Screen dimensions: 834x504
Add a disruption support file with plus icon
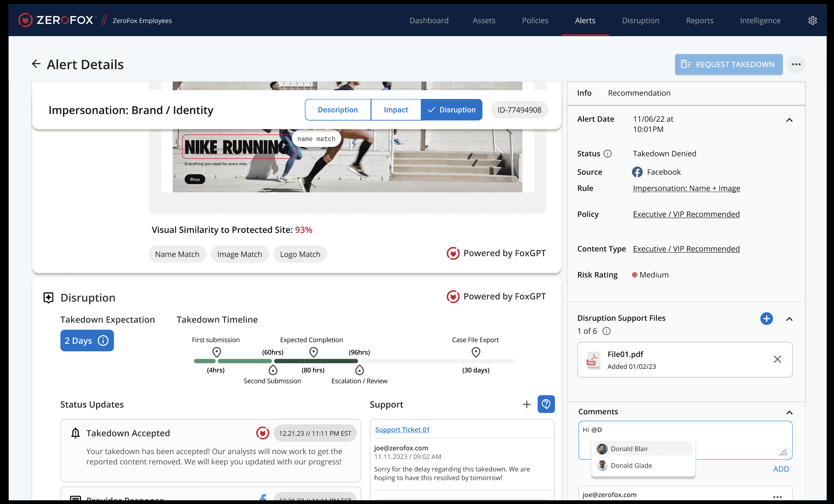click(x=766, y=318)
